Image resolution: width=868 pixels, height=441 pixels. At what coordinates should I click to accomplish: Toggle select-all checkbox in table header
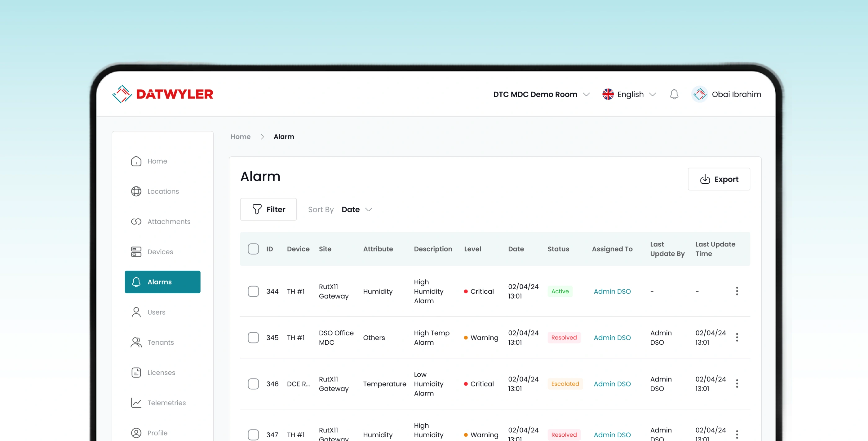coord(253,249)
